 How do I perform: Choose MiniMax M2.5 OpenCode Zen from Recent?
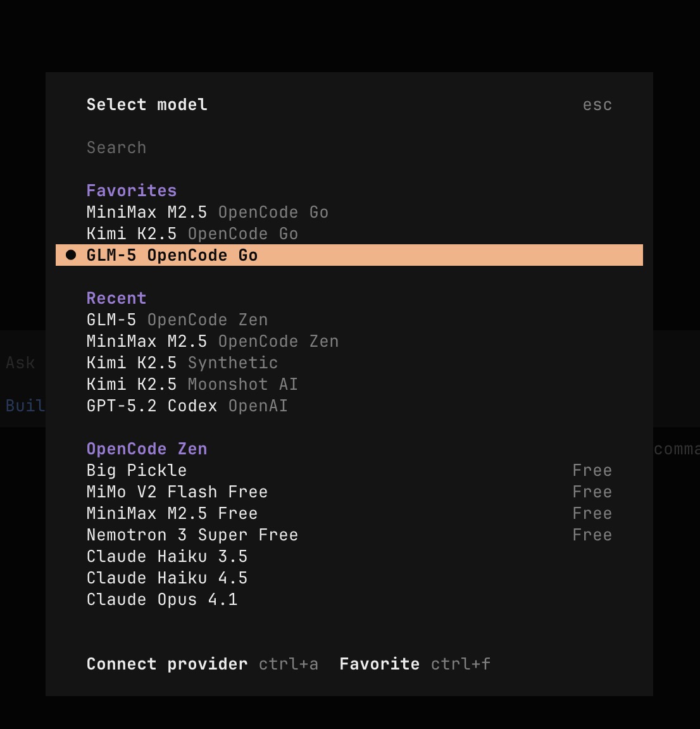(212, 341)
